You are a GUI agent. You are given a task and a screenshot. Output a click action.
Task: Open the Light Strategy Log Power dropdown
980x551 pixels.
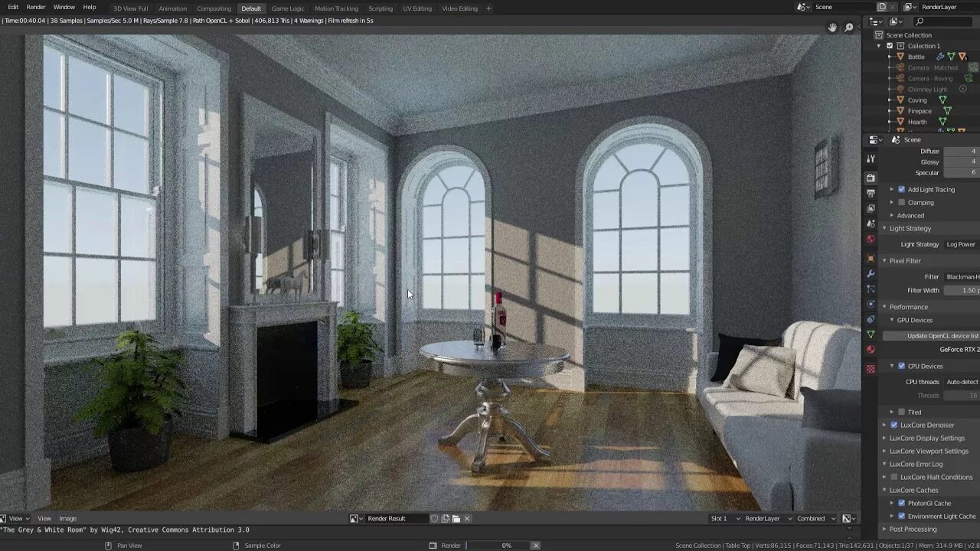point(962,244)
